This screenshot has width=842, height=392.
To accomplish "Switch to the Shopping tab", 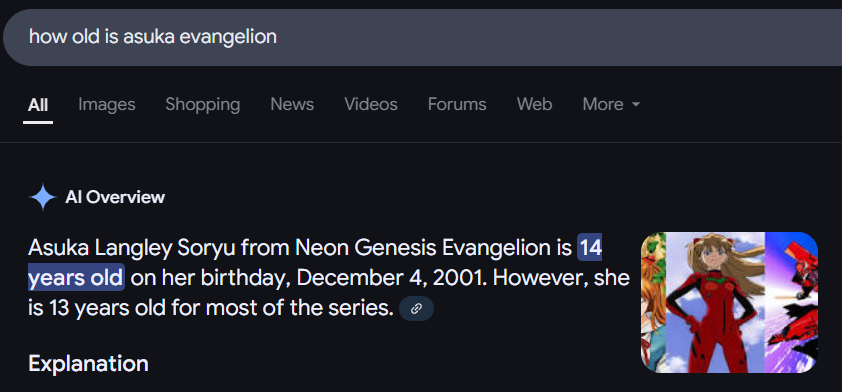I will click(x=202, y=104).
